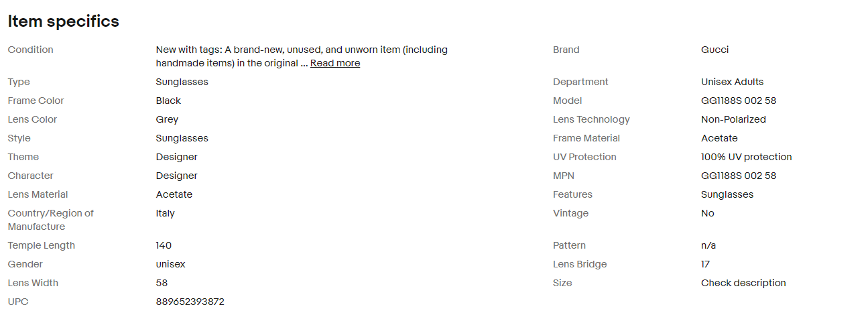The width and height of the screenshot is (868, 313).
Task: Click the Frame Material value Acetate
Action: coord(719,138)
